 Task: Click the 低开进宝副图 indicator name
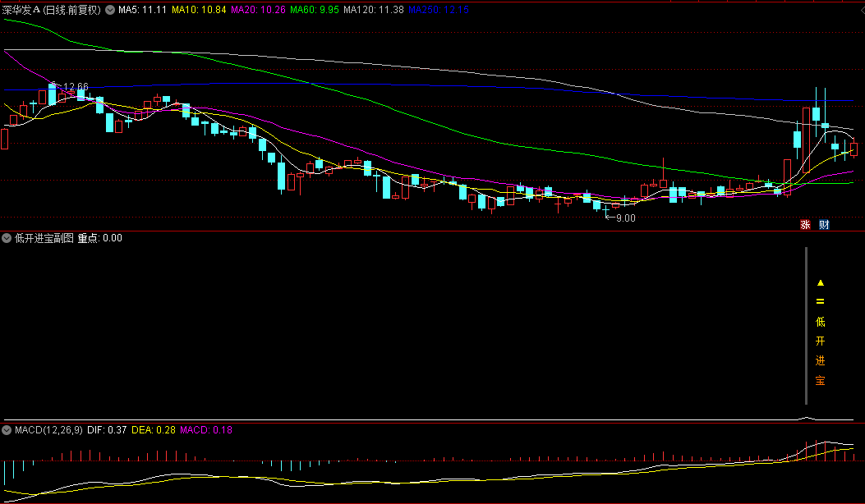[44, 238]
